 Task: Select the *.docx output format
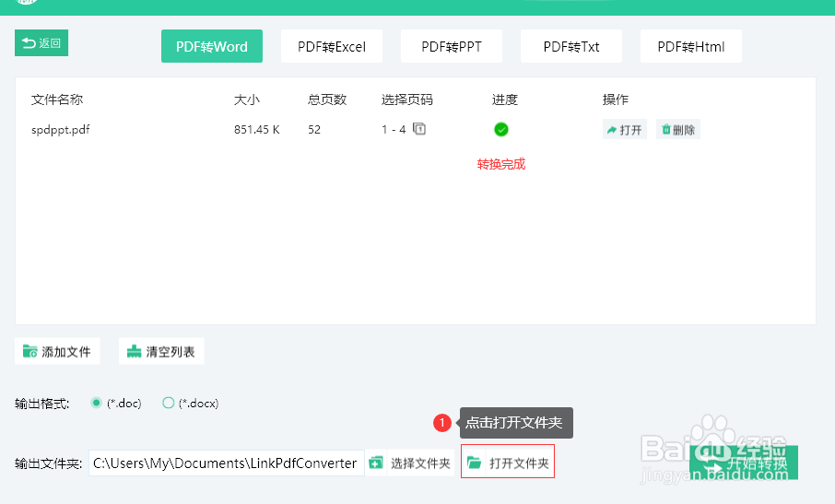pyautogui.click(x=169, y=403)
